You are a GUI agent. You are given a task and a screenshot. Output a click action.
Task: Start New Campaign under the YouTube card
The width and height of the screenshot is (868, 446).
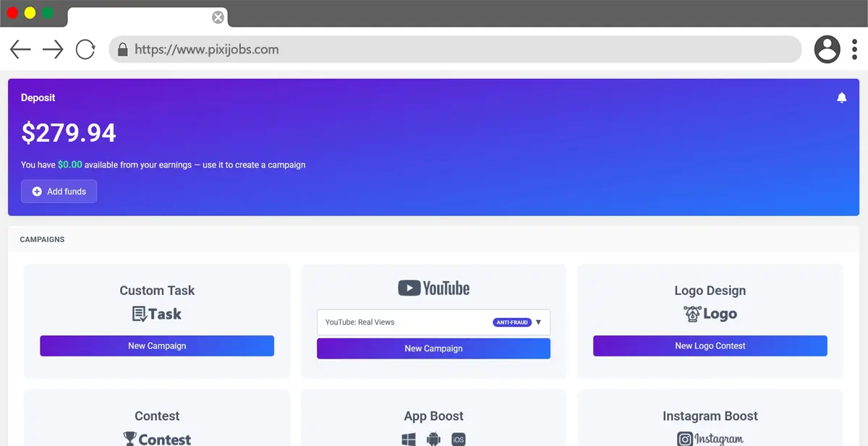[433, 348]
